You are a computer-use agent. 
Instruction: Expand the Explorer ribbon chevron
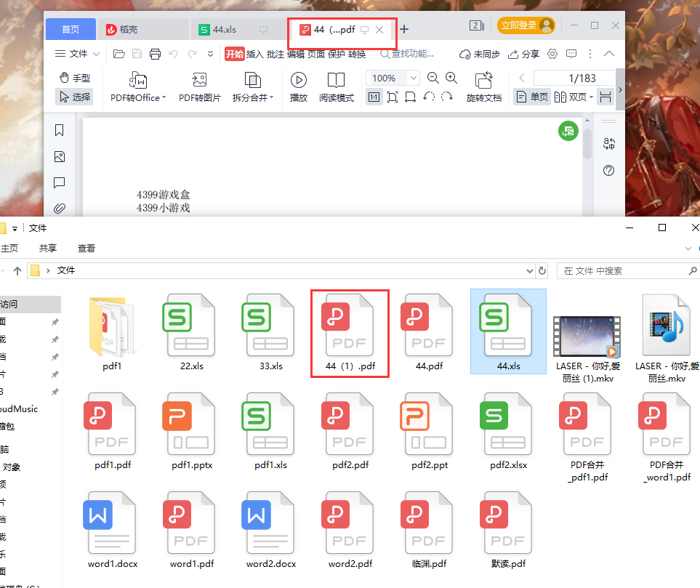688,249
